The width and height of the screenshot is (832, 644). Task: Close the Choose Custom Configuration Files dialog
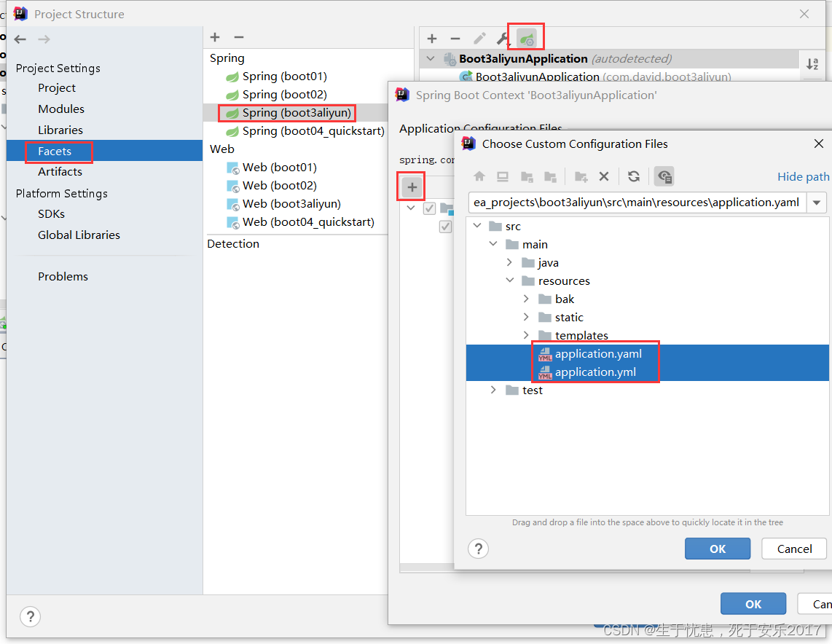coord(818,144)
